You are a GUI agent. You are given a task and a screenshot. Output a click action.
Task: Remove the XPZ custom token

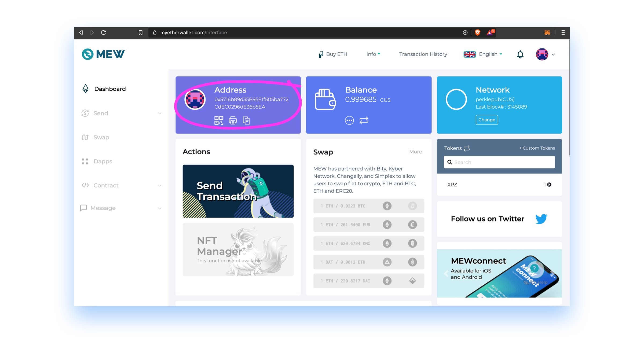click(549, 185)
